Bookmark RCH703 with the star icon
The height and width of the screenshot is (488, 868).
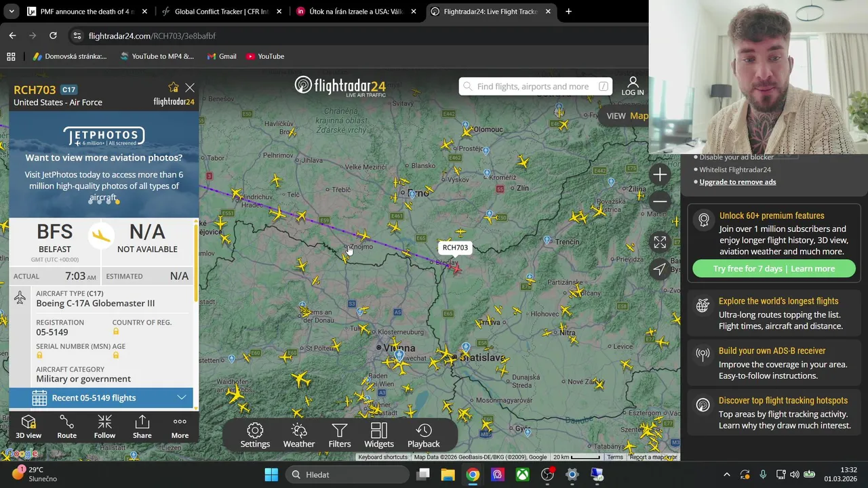(x=174, y=87)
